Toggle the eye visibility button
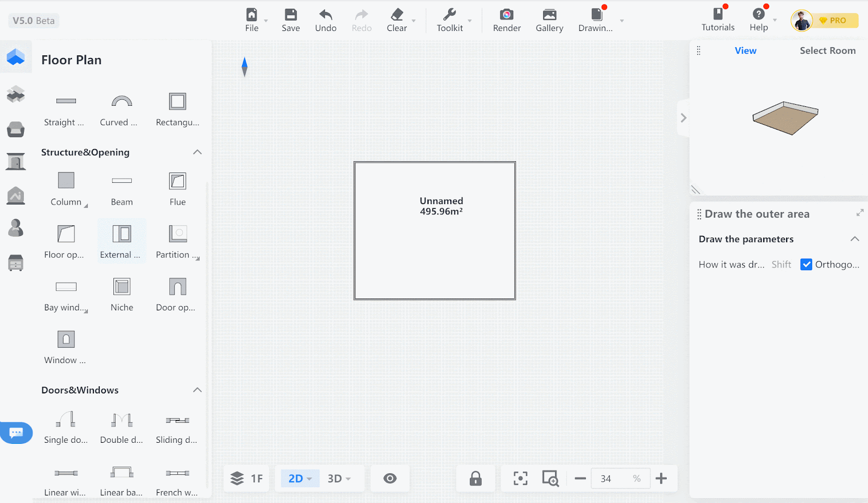 point(390,479)
